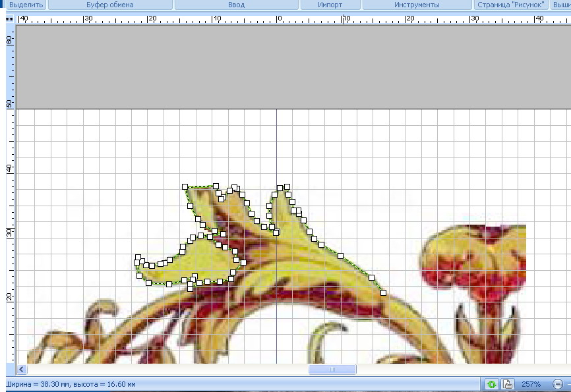Open the Страница "Рисунок" ribbon group
The height and width of the screenshot is (392, 571).
(510, 5)
